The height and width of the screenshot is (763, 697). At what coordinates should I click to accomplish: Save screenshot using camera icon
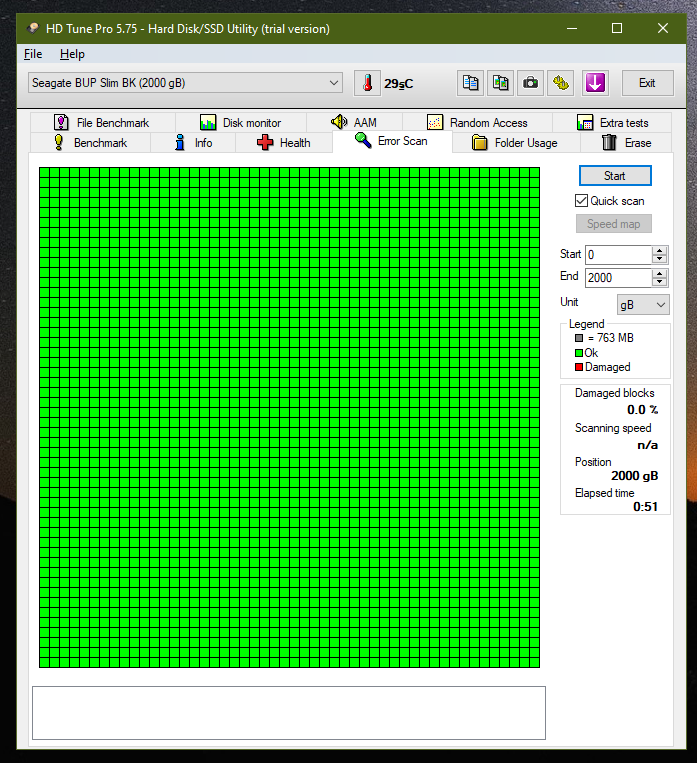tap(531, 83)
